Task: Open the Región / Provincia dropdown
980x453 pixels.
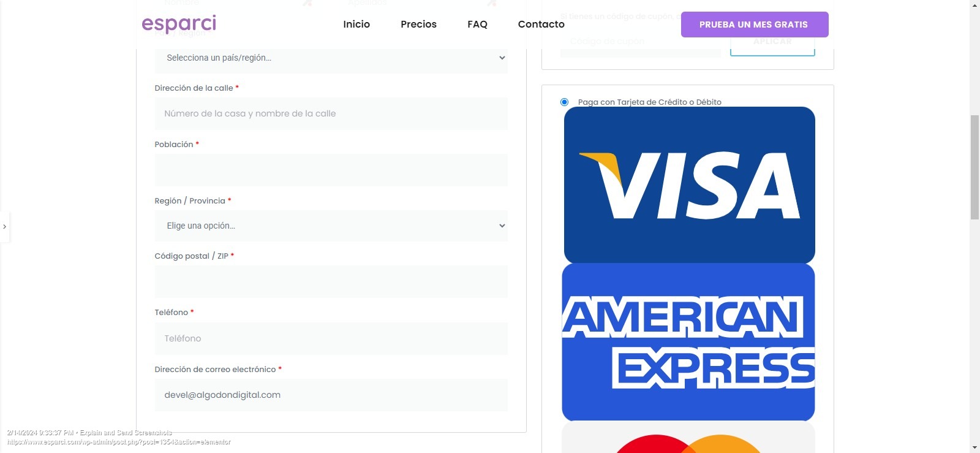Action: 331,226
